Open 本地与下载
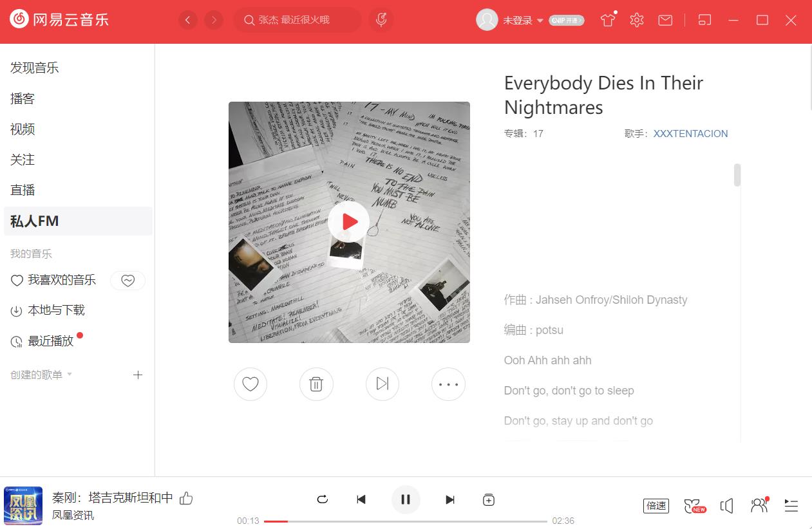812x529 pixels. click(x=48, y=310)
